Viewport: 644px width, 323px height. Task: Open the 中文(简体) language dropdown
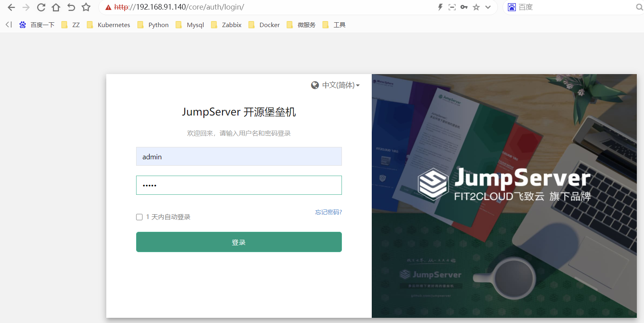click(x=336, y=85)
